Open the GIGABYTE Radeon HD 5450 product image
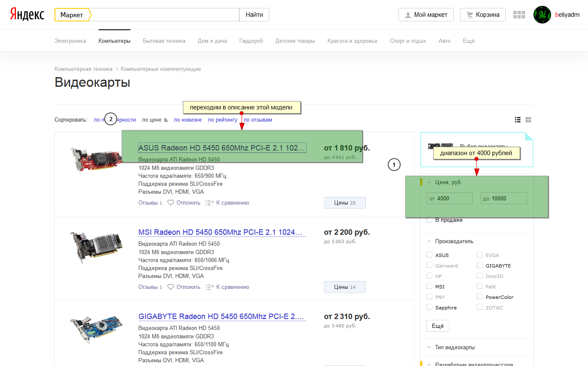The width and height of the screenshot is (588, 366). tap(96, 330)
